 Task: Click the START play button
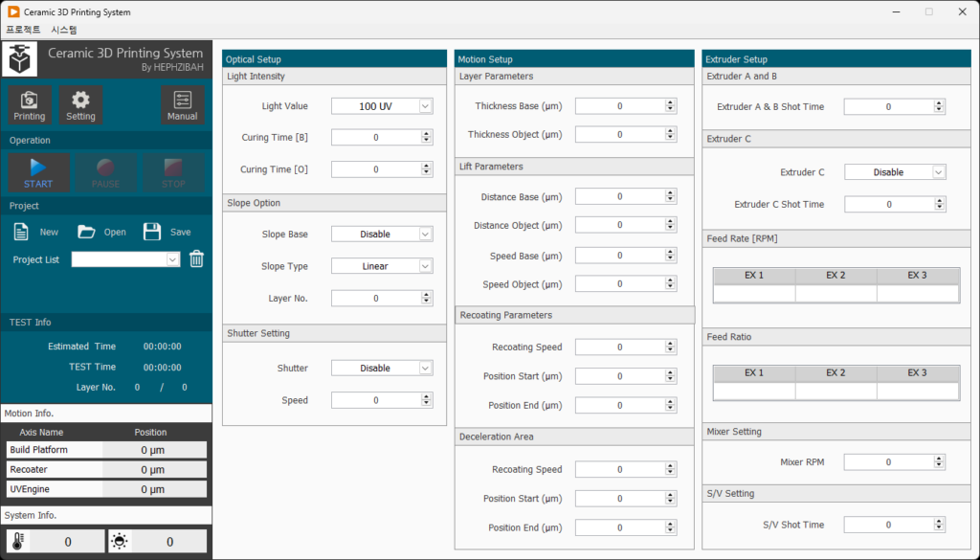pos(38,172)
